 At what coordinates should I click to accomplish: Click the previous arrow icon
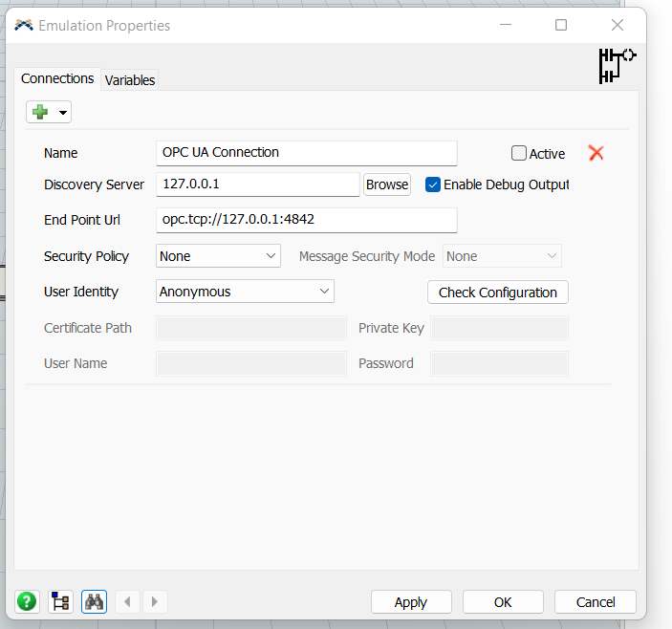click(x=127, y=601)
